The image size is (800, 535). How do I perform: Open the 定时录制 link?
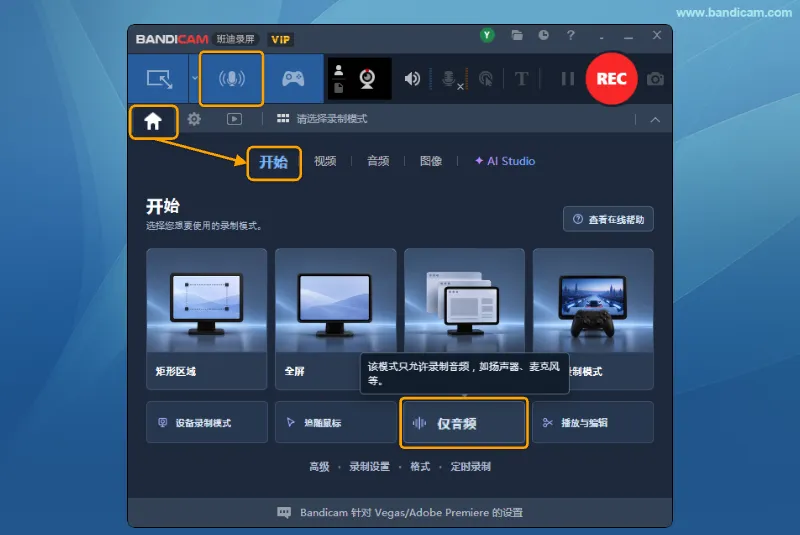[470, 467]
